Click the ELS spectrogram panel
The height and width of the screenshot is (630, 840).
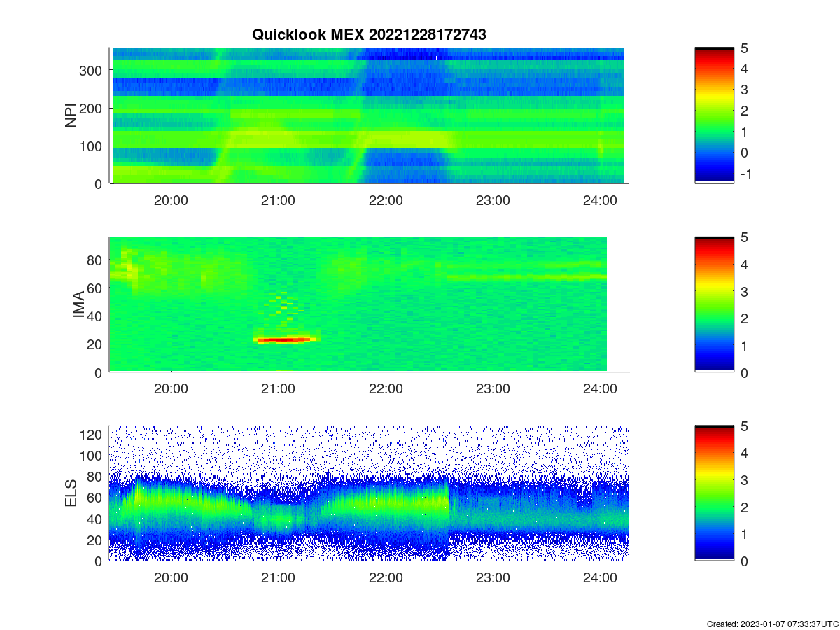click(369, 493)
